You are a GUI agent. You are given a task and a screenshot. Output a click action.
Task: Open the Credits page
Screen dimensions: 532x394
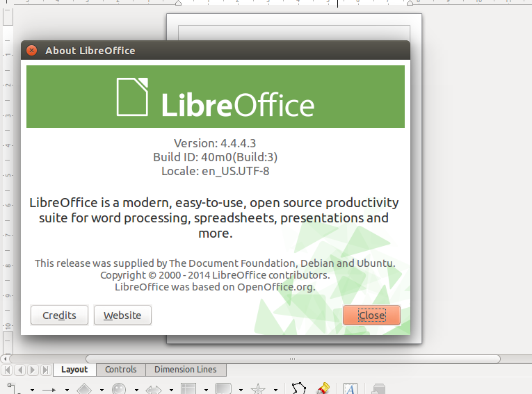[x=59, y=315]
